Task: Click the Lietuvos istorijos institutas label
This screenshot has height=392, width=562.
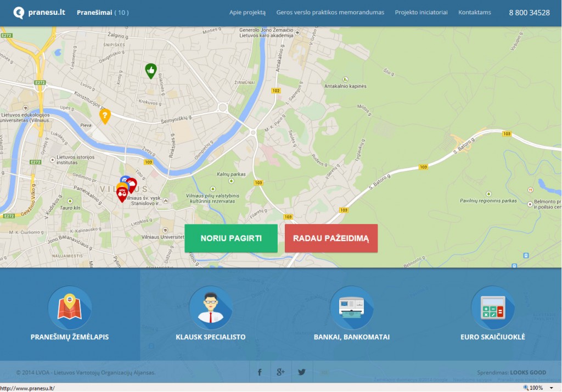Action: pos(76,160)
